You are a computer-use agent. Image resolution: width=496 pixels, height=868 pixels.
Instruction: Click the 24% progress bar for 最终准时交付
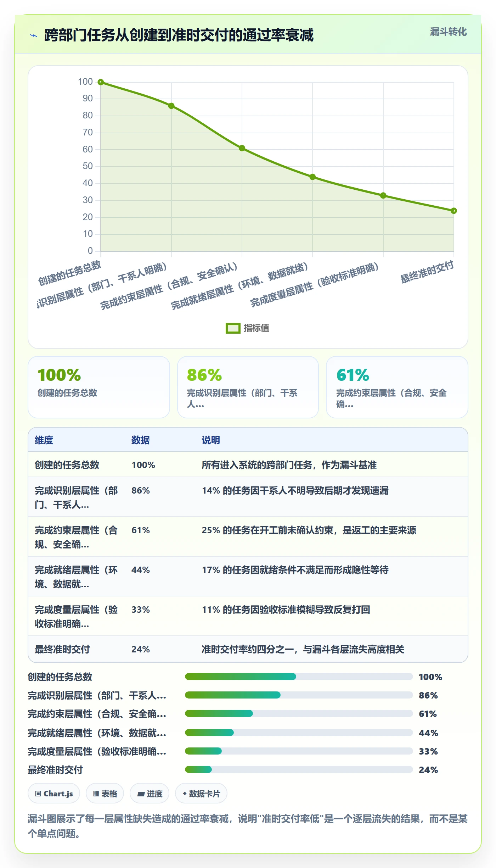click(299, 769)
